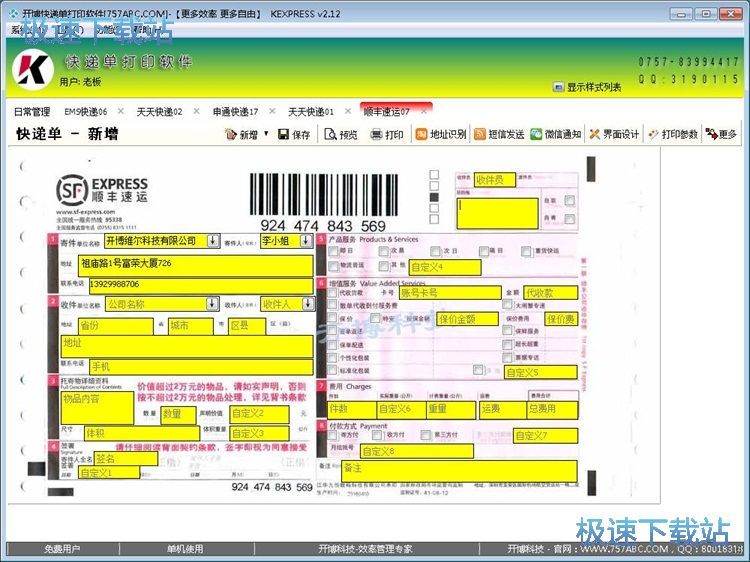The width and height of the screenshot is (750, 562).
Task: Click the 重量 weight field
Action: point(451,410)
